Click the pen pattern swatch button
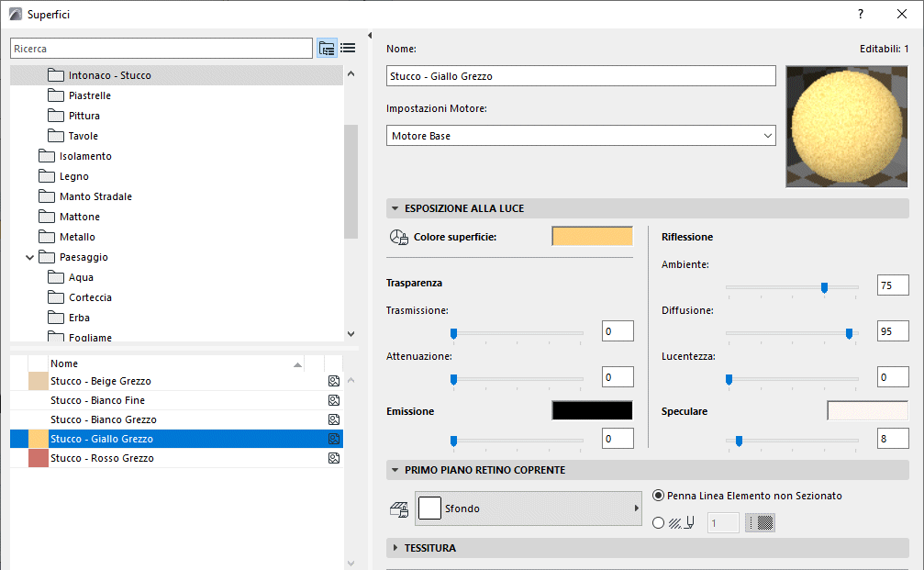 [x=760, y=523]
